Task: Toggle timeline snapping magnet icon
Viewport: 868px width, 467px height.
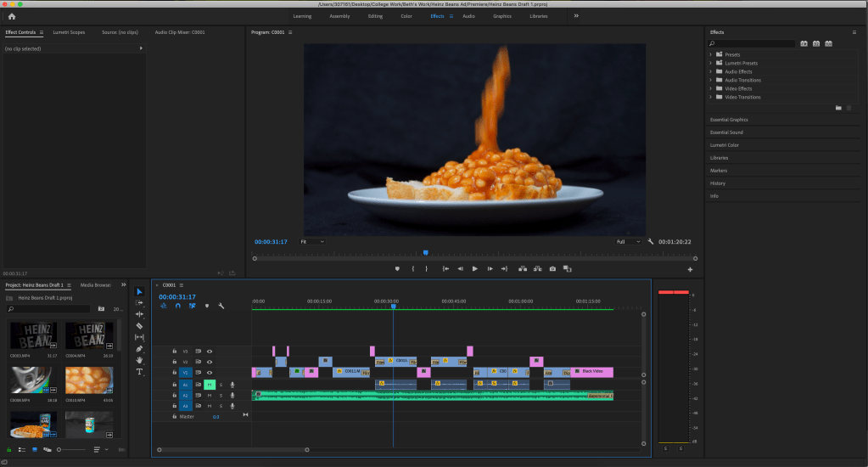Action: tap(177, 306)
